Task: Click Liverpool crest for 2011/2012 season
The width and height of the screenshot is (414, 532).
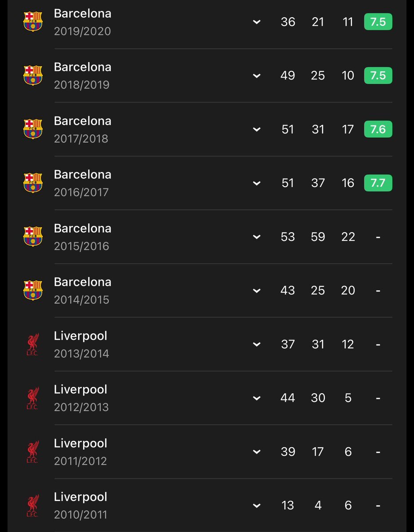Action: pyautogui.click(x=33, y=451)
